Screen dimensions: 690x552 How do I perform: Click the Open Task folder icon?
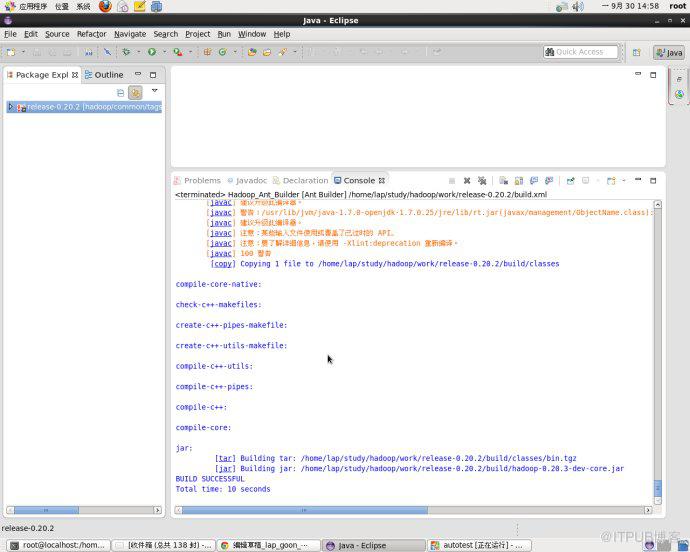coord(267,52)
